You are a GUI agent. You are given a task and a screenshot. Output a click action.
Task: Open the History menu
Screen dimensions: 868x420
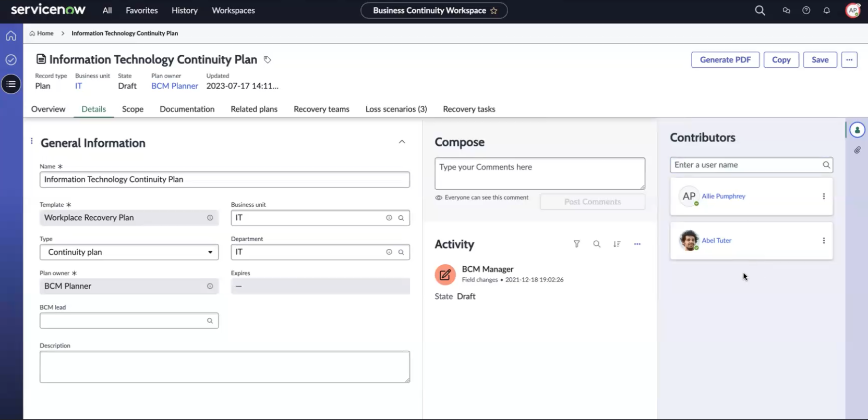tap(185, 10)
